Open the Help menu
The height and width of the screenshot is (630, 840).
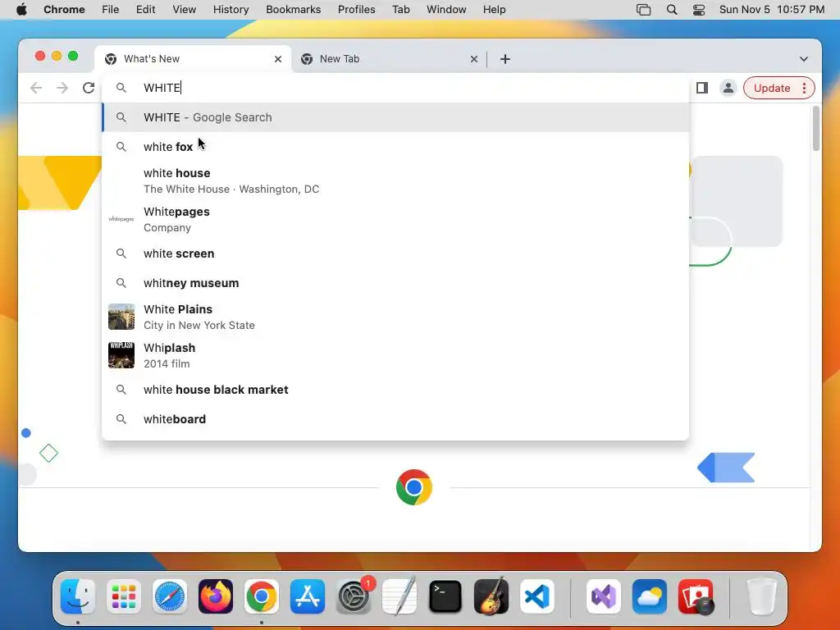pyautogui.click(x=494, y=10)
